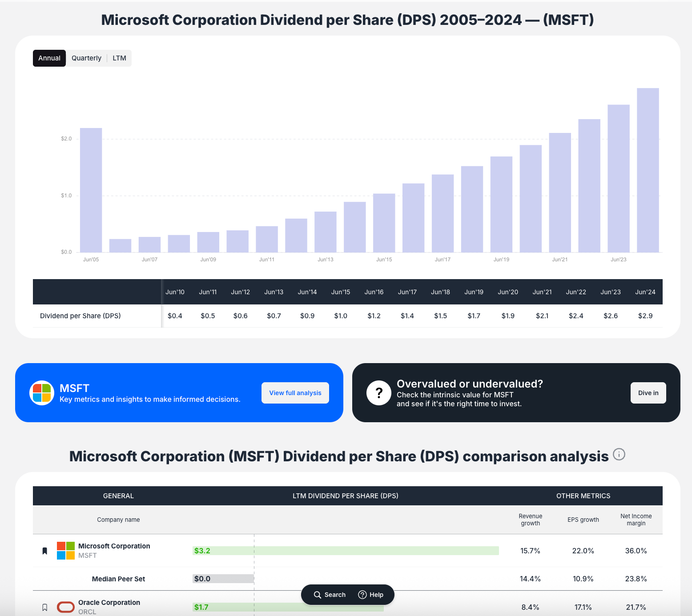Click the $1.0 DPS value for Jun'15
The image size is (692, 616).
point(341,316)
